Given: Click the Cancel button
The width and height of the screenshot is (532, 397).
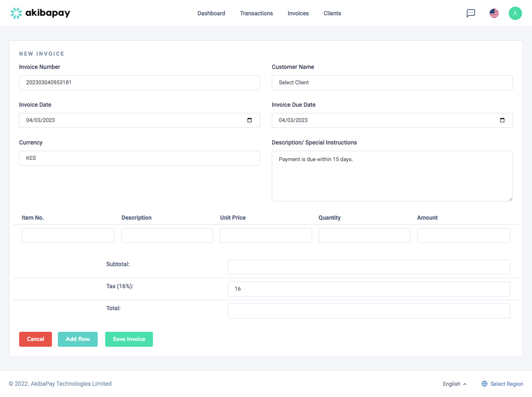Looking at the screenshot, I should tap(35, 339).
